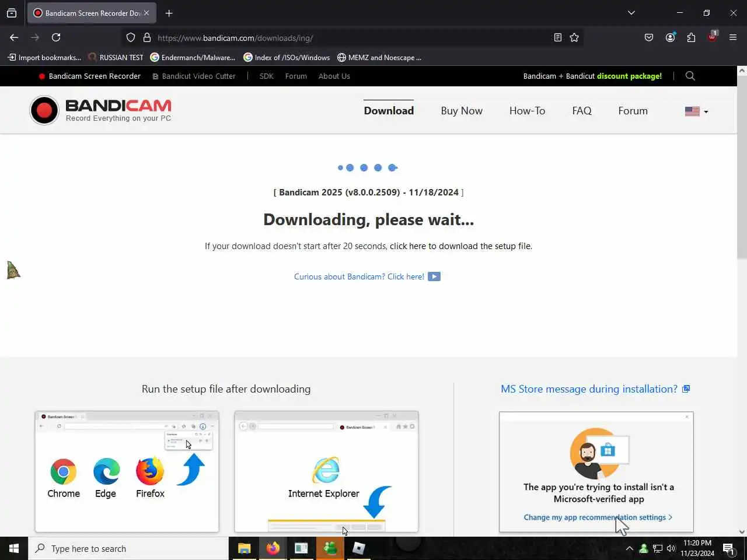Click the Bandicam logo
747x560 pixels.
[x=100, y=110]
